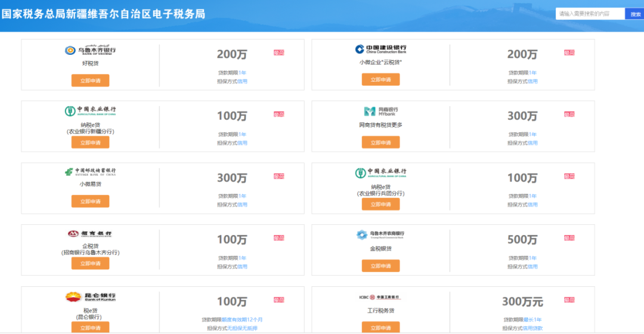This screenshot has width=644, height=334.
Task: Click the 国家税务总局新疆维吾尔自治区电子税务局 page title
Action: [103, 14]
